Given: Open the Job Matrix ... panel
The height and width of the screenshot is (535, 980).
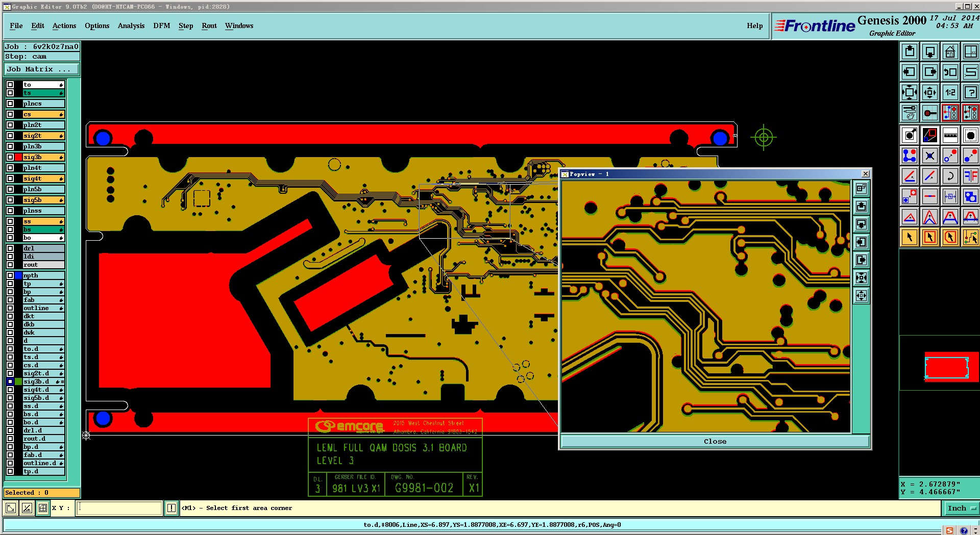Looking at the screenshot, I should coord(42,69).
